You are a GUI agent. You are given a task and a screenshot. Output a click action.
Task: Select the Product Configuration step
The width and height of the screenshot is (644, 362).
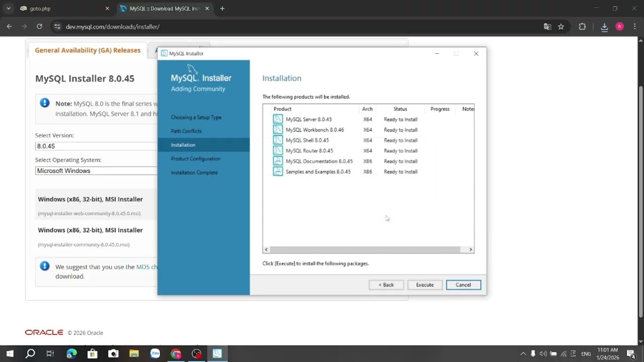point(195,158)
